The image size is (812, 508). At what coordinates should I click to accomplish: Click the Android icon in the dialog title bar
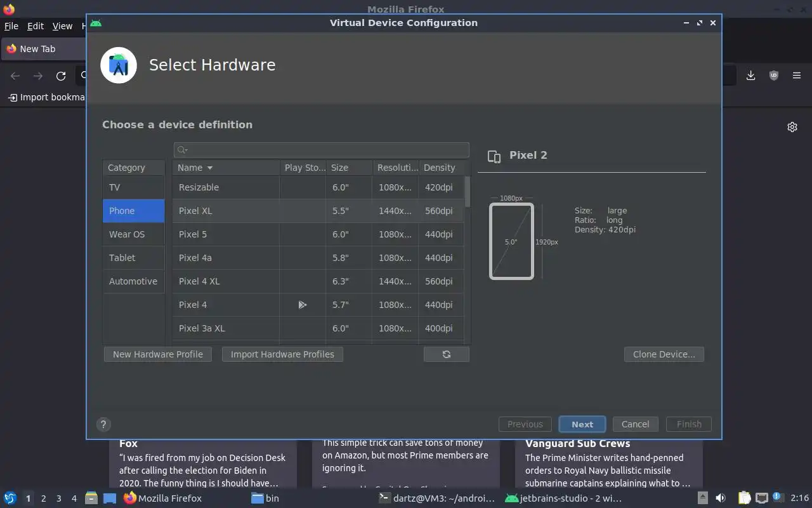pyautogui.click(x=96, y=23)
